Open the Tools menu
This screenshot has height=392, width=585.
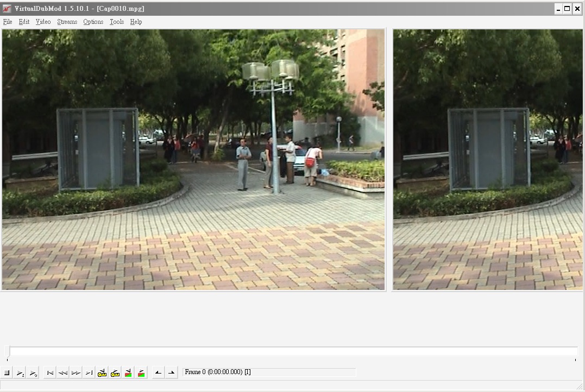pyautogui.click(x=117, y=22)
